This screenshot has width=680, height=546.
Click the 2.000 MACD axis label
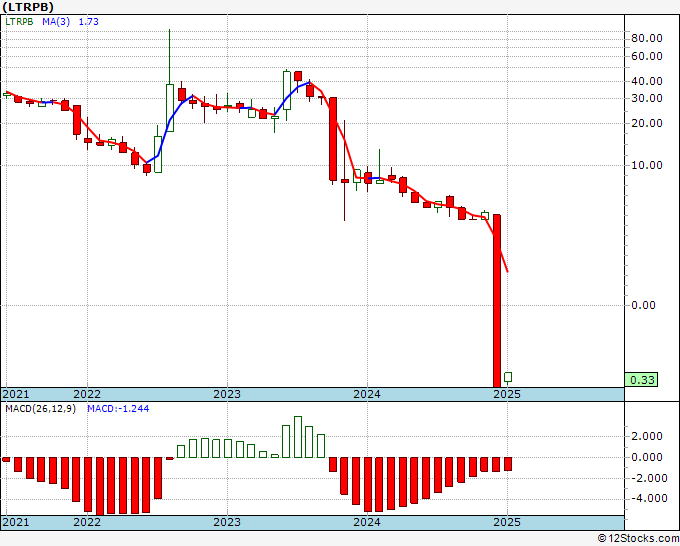point(647,436)
